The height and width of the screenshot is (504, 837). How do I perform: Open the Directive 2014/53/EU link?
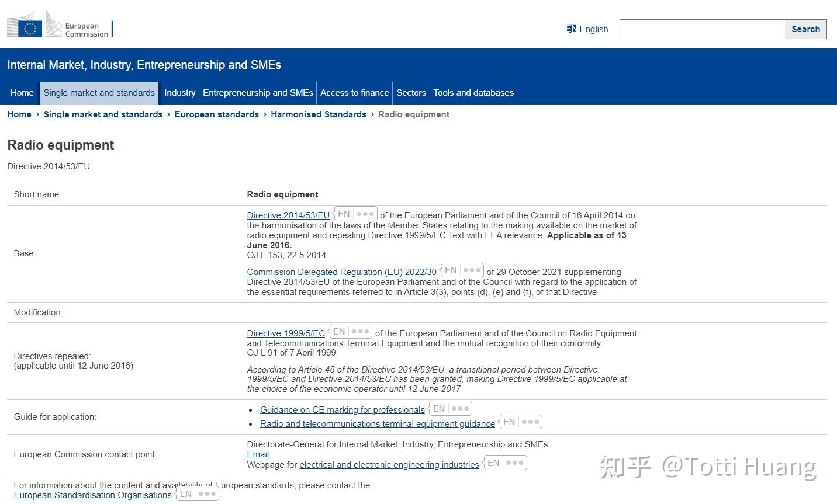(x=288, y=215)
